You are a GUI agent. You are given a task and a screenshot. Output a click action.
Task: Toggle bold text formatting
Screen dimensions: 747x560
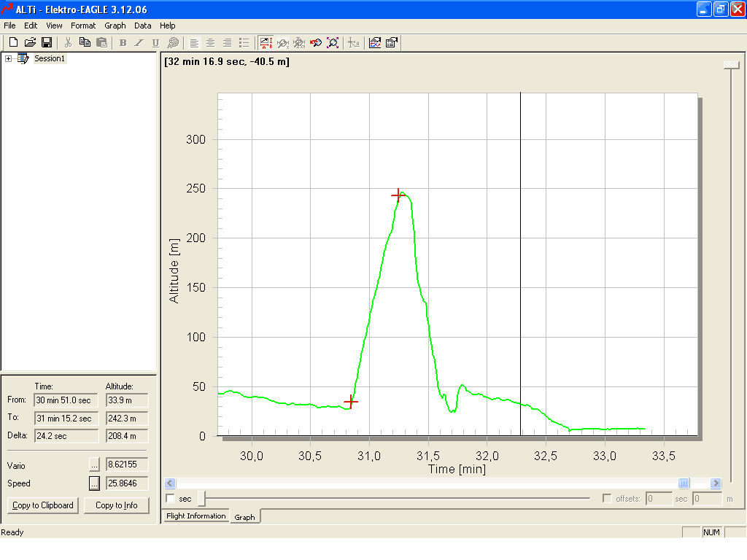(x=123, y=42)
